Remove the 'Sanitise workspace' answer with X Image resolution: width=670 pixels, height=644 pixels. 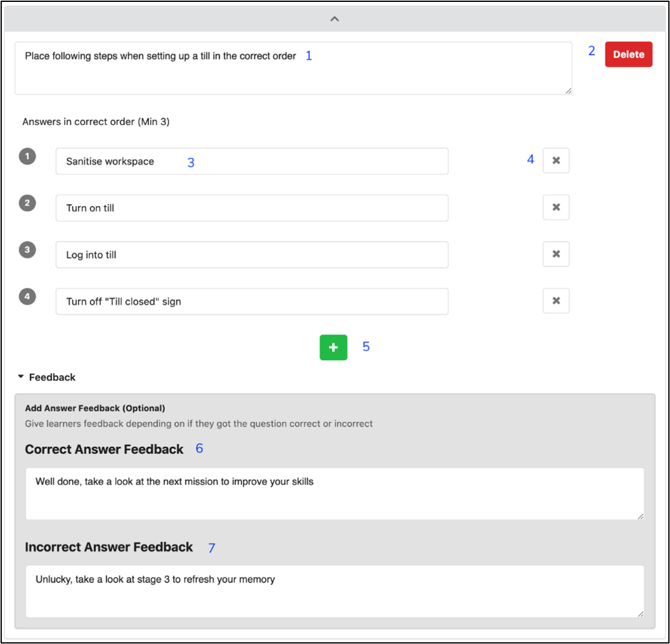pyautogui.click(x=556, y=161)
